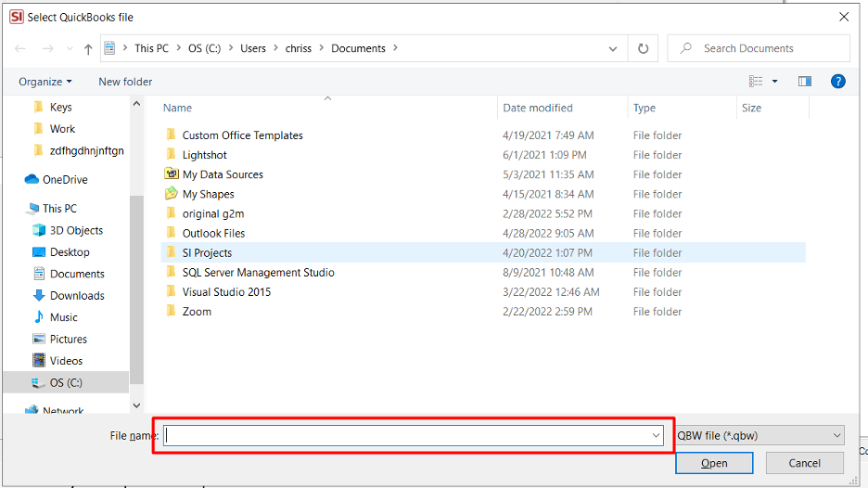Open the help question mark icon
Image resolution: width=868 pixels, height=488 pixels.
[x=838, y=82]
